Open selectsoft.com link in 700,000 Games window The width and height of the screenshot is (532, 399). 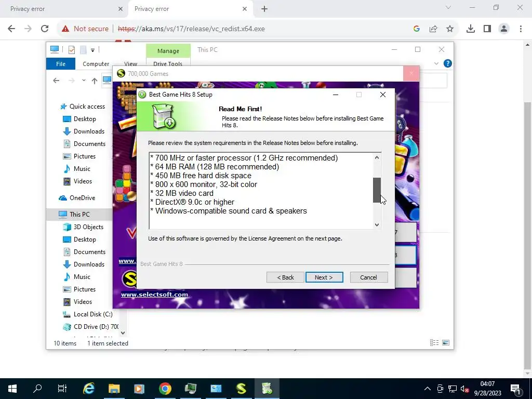point(154,295)
